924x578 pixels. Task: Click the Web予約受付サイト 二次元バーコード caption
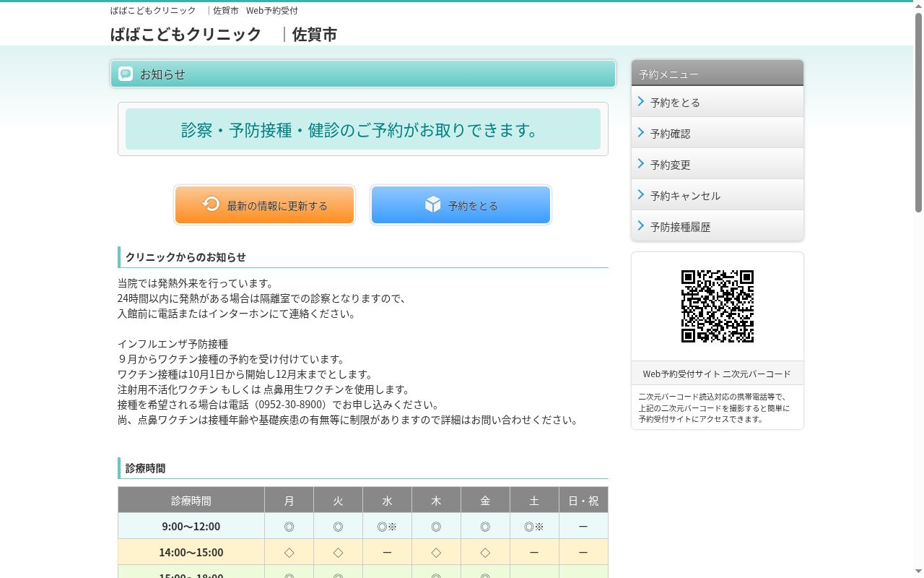[717, 374]
